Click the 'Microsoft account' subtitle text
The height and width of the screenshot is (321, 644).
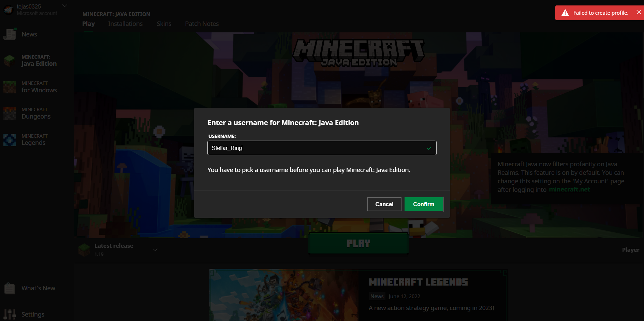(37, 13)
